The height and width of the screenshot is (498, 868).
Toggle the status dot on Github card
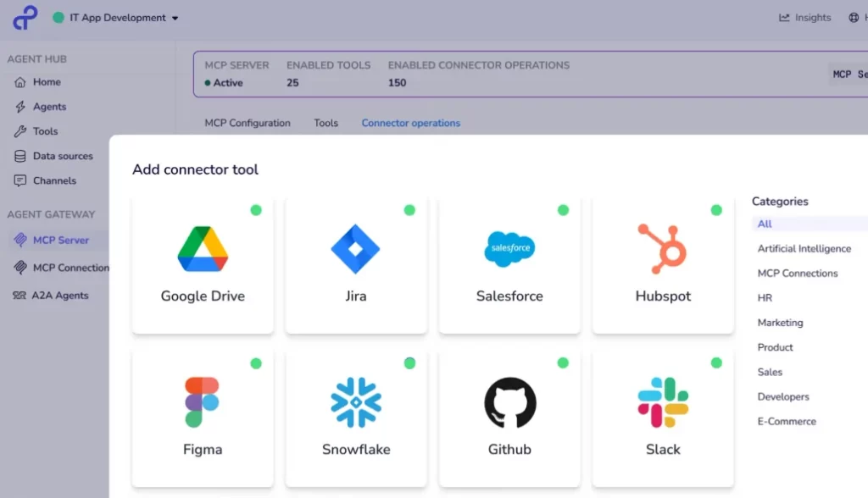(x=563, y=362)
